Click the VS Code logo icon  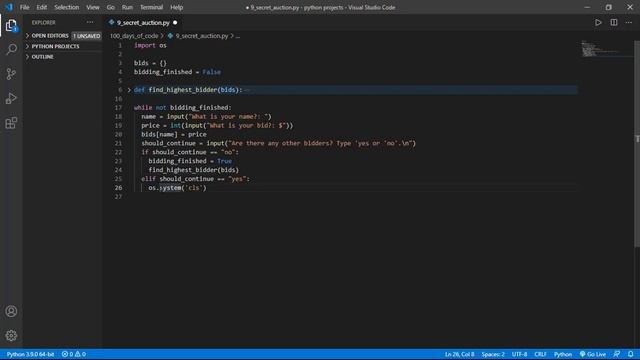coord(9,7)
